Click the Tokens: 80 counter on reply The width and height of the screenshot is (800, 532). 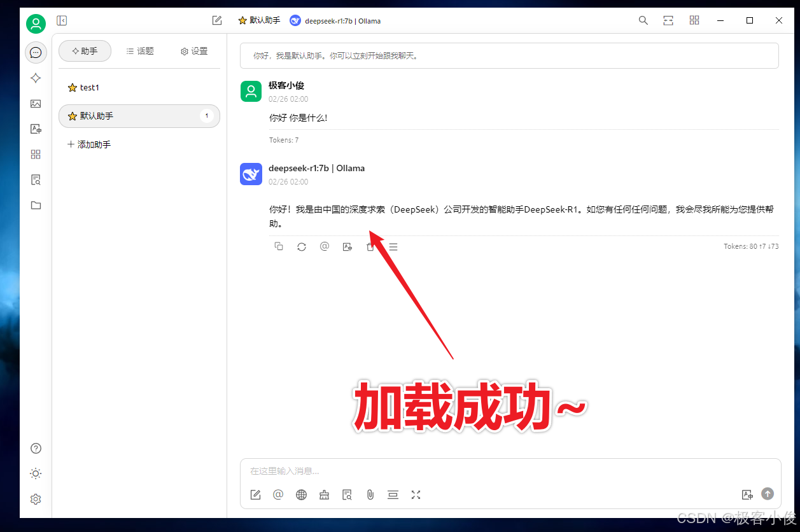pyautogui.click(x=751, y=246)
